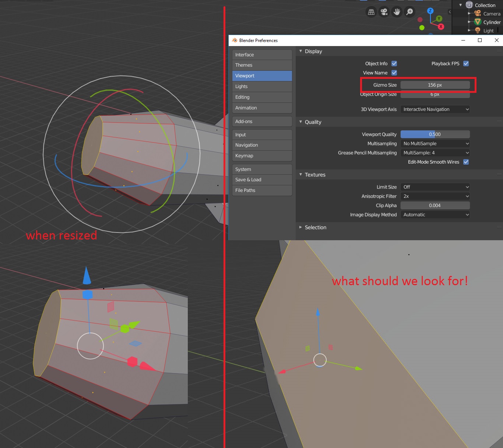503x448 pixels.
Task: Open the Add-ons section
Action: click(262, 121)
